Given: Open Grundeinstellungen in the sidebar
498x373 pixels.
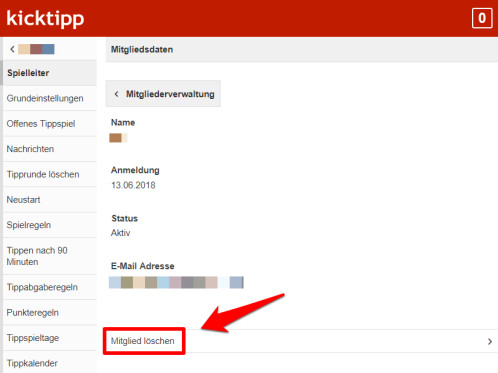Looking at the screenshot, I should click(x=50, y=98).
